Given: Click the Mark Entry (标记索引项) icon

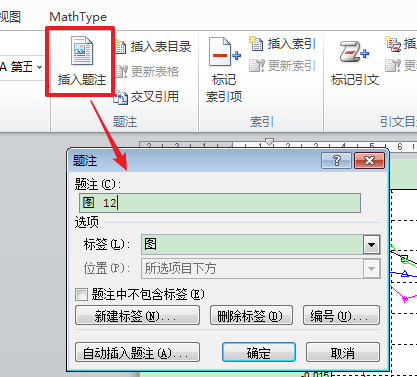Looking at the screenshot, I should pos(224,52).
